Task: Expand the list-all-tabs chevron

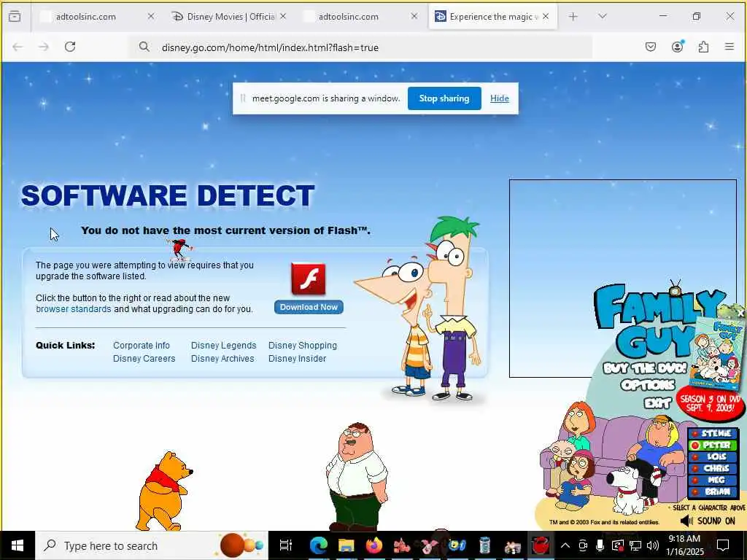Action: (603, 16)
